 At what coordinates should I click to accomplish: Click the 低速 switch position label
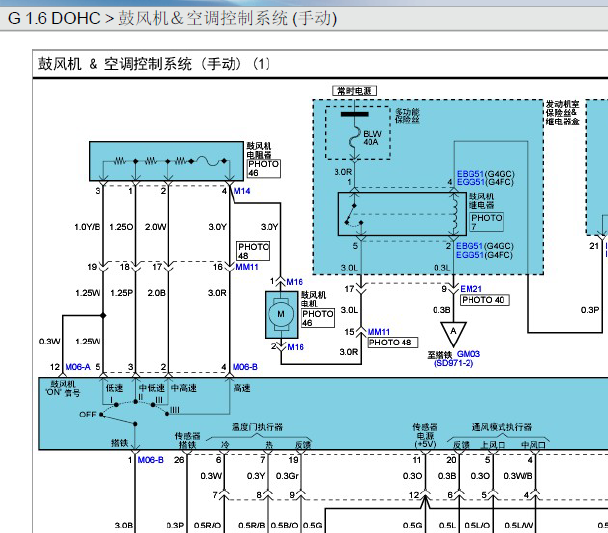point(114,388)
